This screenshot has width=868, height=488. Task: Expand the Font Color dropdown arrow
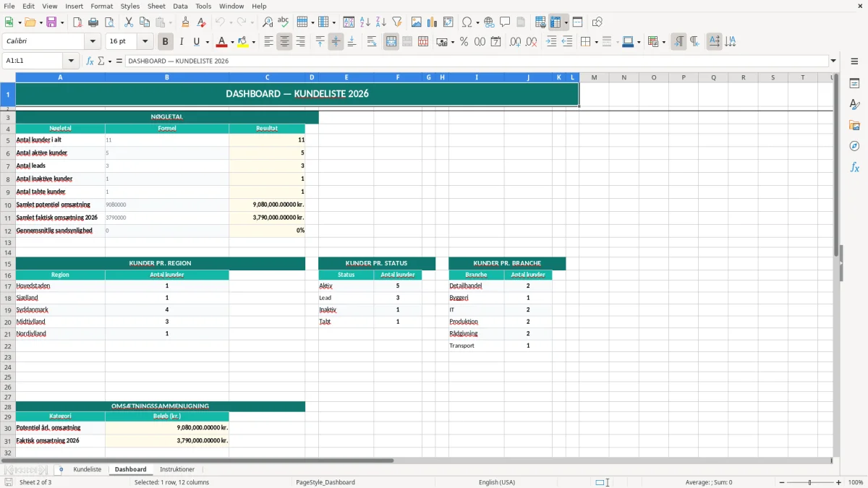pos(232,42)
